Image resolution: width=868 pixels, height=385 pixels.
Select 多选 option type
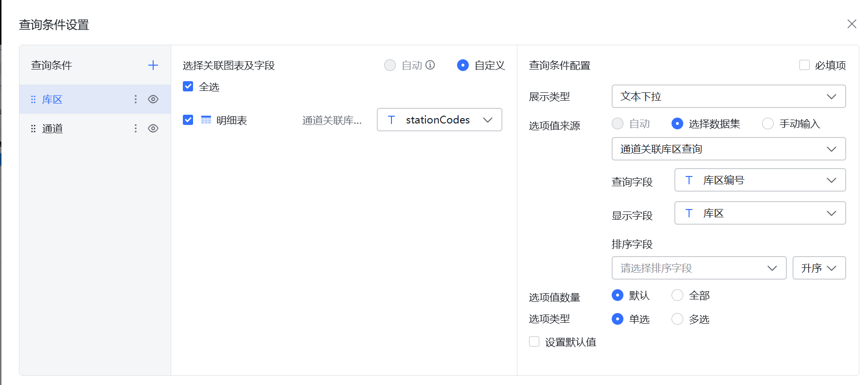point(677,319)
